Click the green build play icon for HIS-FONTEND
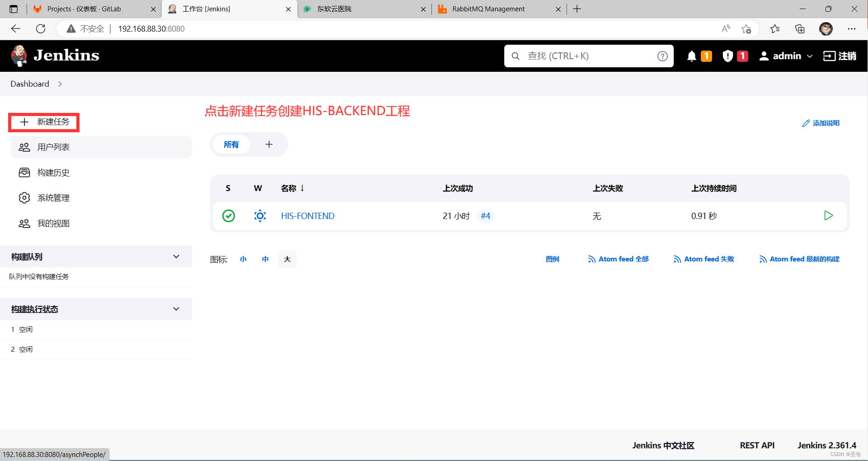The height and width of the screenshot is (461, 868). click(x=828, y=215)
